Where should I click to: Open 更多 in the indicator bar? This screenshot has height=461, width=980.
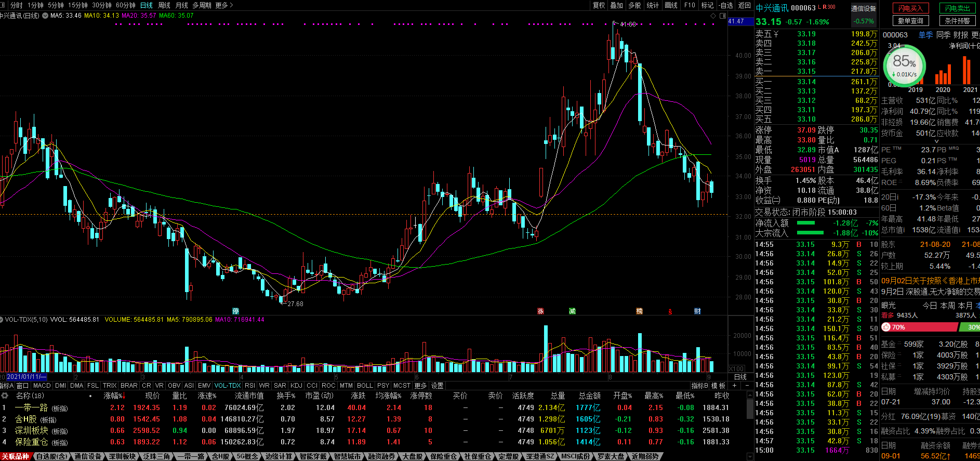click(420, 386)
